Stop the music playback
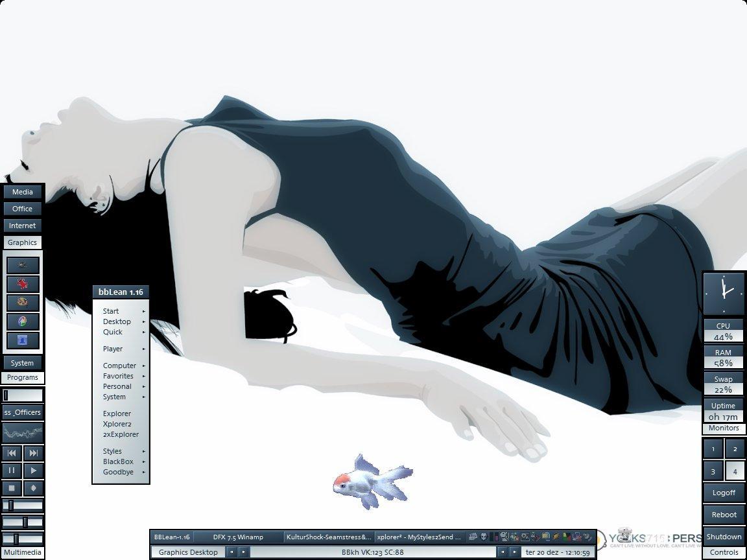This screenshot has width=747, height=560. click(x=12, y=488)
